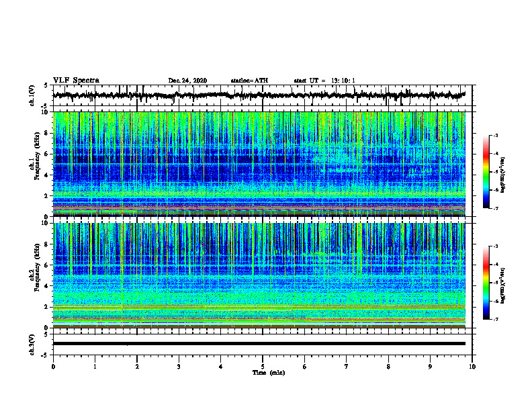Select the ch.2 "Frequency (kHz)" axis label
The height and width of the screenshot is (411, 532).
37,267
